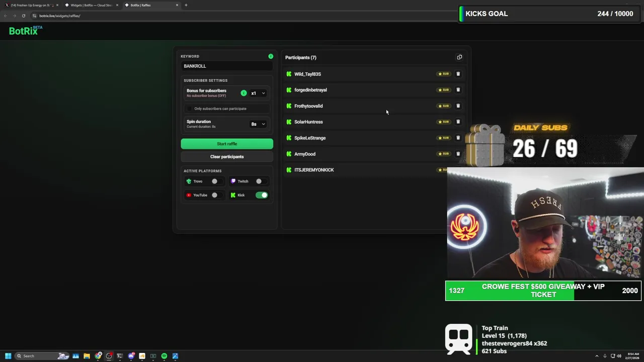Open Discord from taskbar

131,356
